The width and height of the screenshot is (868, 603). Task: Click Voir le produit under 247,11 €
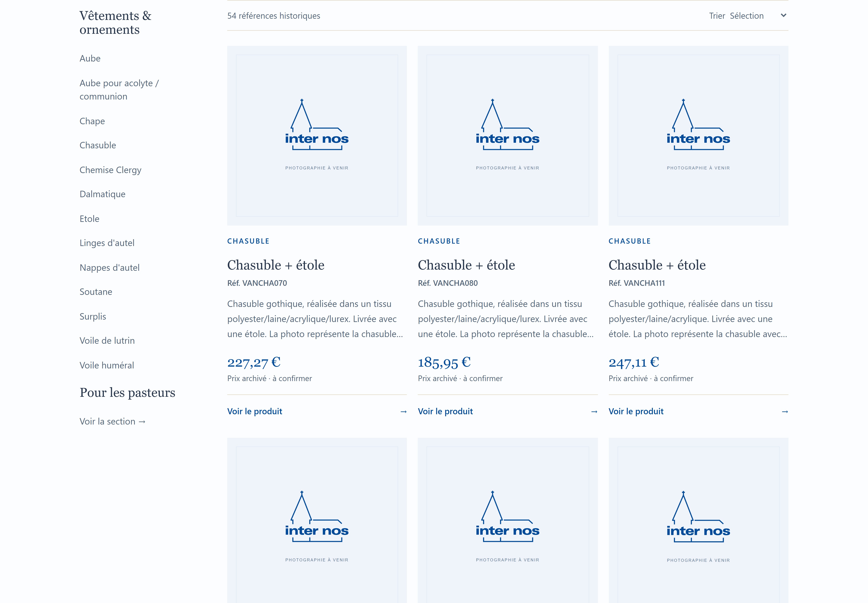636,411
